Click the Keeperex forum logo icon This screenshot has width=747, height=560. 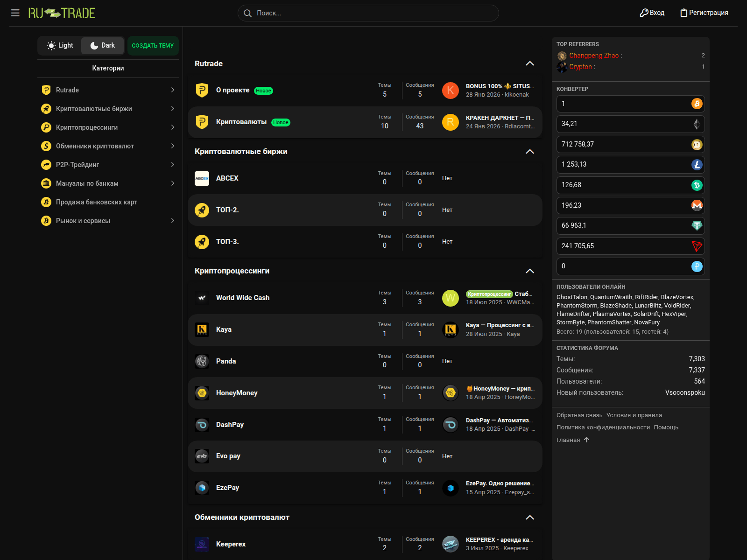click(202, 544)
